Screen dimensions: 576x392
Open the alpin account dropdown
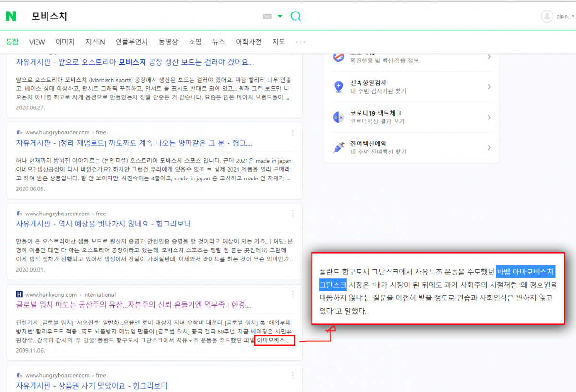point(565,16)
